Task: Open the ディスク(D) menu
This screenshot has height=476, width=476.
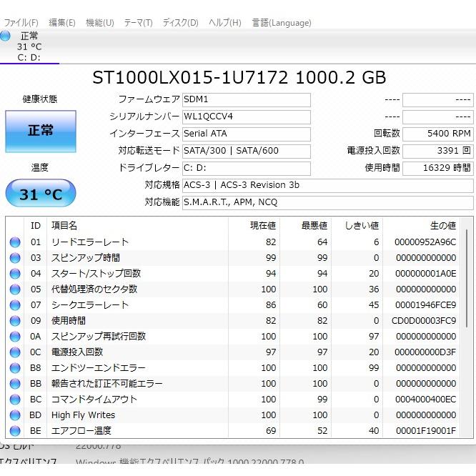Action: 180,23
